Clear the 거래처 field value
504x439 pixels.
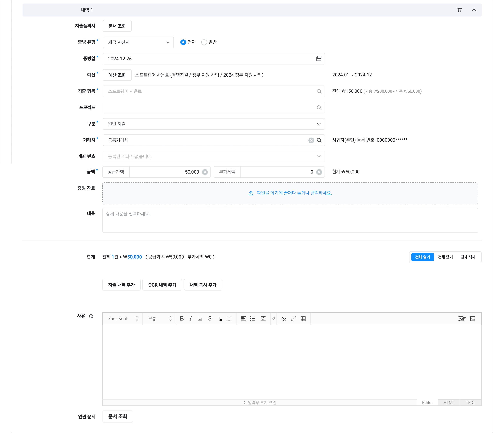311,140
